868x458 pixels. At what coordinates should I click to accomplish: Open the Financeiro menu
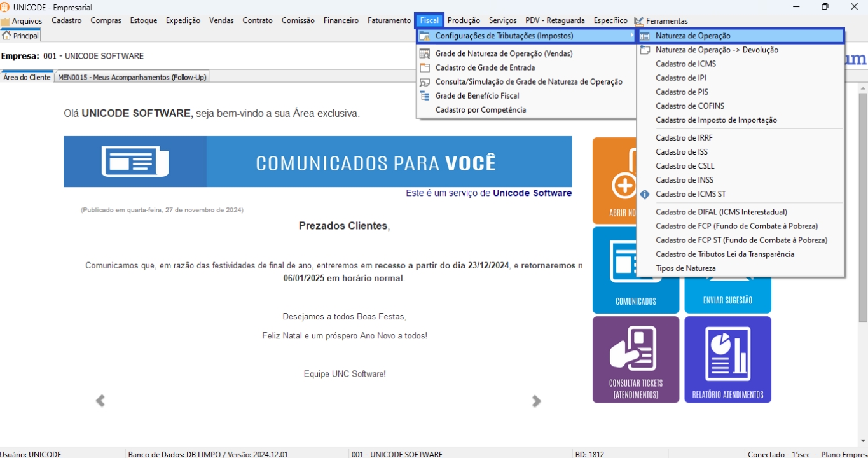coord(341,20)
